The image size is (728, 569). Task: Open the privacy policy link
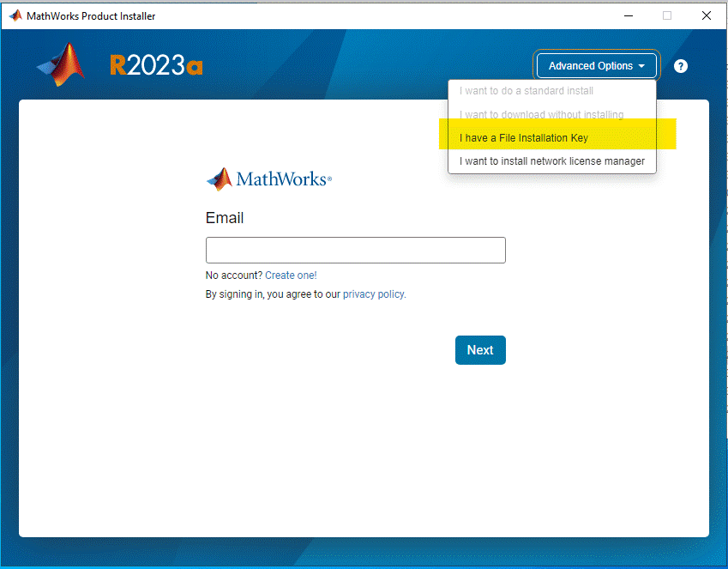[x=374, y=294]
